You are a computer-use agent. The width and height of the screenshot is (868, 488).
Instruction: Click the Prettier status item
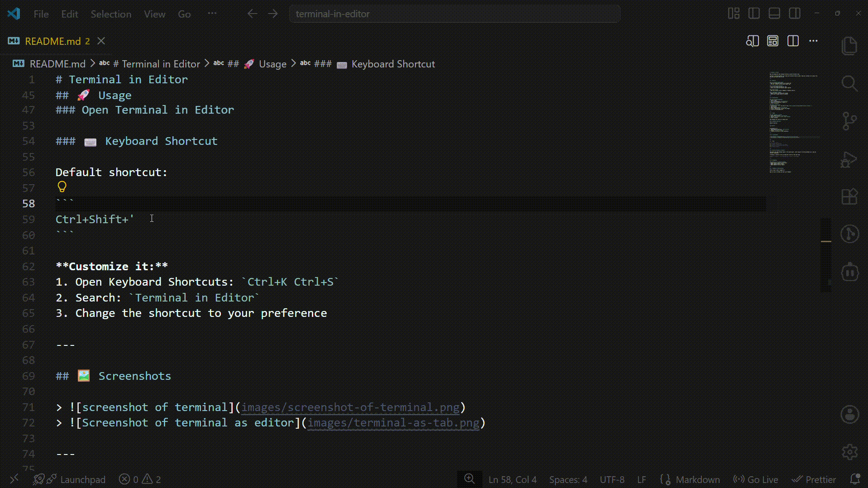814,479
